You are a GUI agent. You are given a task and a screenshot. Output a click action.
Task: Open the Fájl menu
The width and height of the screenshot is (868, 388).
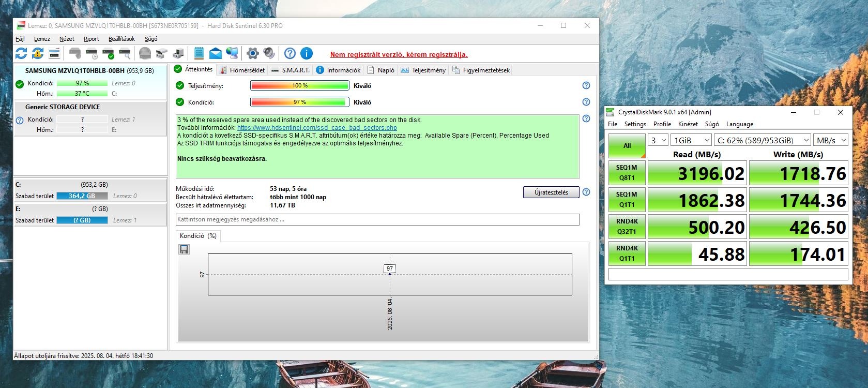20,39
